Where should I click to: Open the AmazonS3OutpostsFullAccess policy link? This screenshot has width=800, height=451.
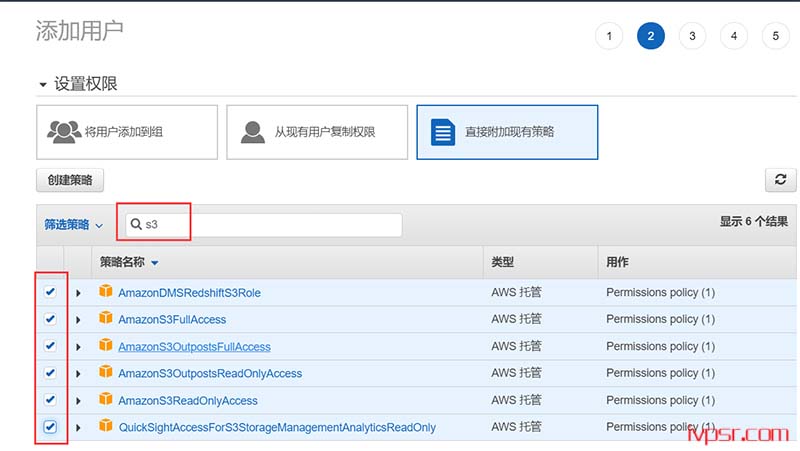coord(194,346)
